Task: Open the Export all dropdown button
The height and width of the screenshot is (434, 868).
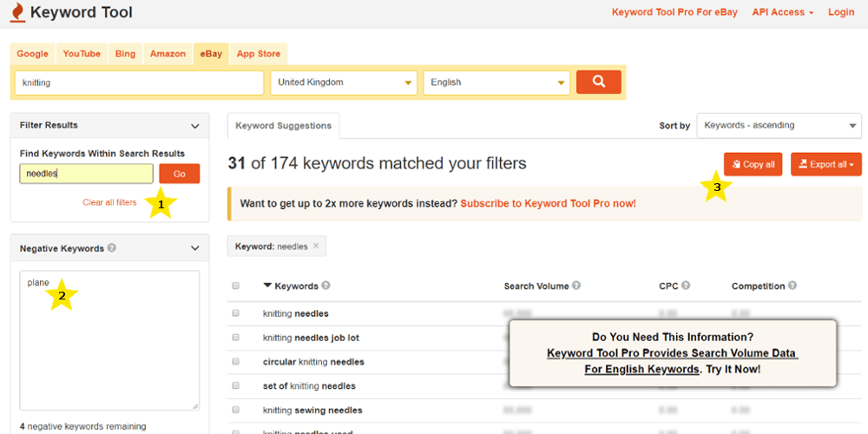Action: pyautogui.click(x=826, y=164)
